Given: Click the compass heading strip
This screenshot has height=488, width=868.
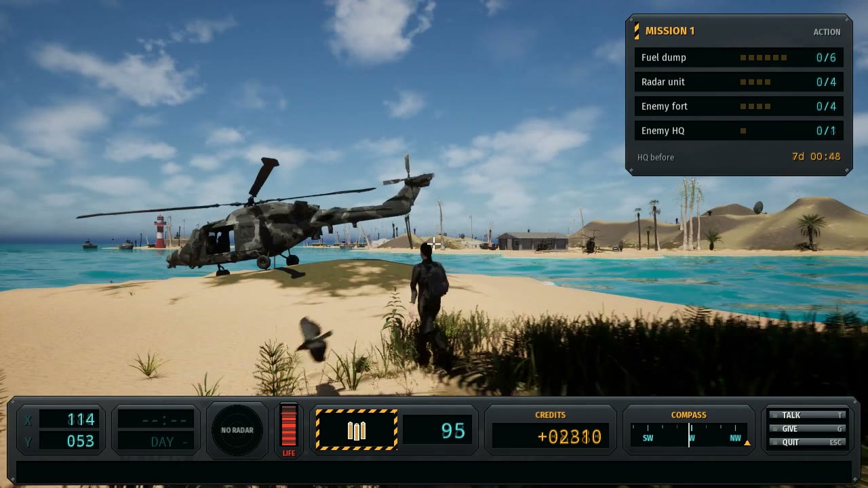Looking at the screenshot, I should (x=690, y=434).
